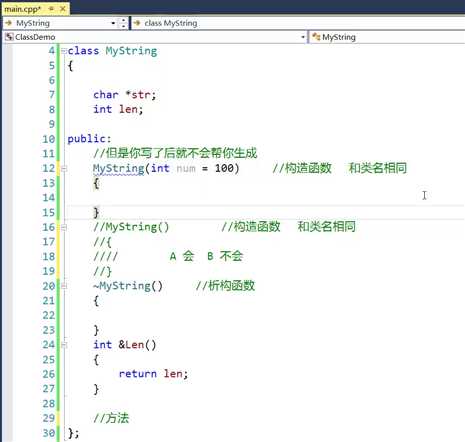The width and height of the screenshot is (465, 442).
Task: Click comment '//构造函数 和类名相同' on line 16
Action: tap(289, 227)
